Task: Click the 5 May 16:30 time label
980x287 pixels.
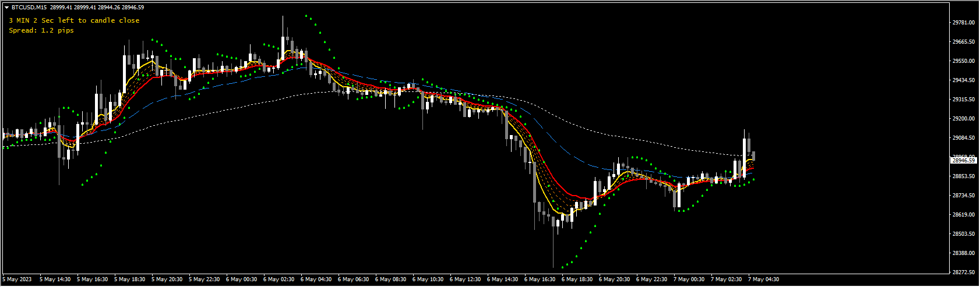Action: pos(93,279)
